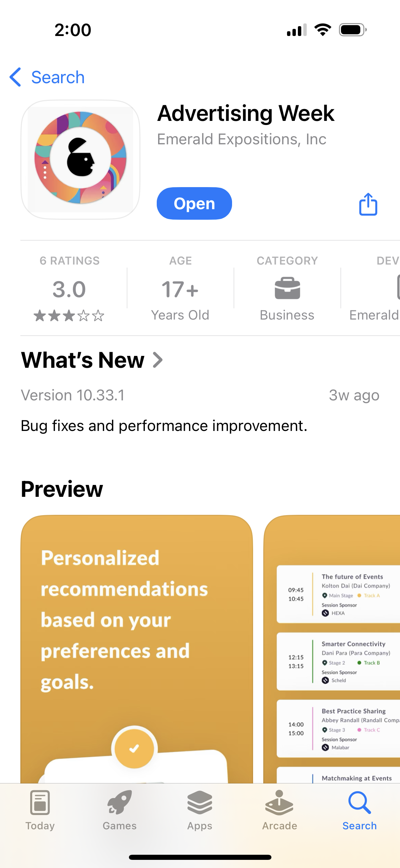
Task: Go to the Apps tab
Action: (199, 810)
